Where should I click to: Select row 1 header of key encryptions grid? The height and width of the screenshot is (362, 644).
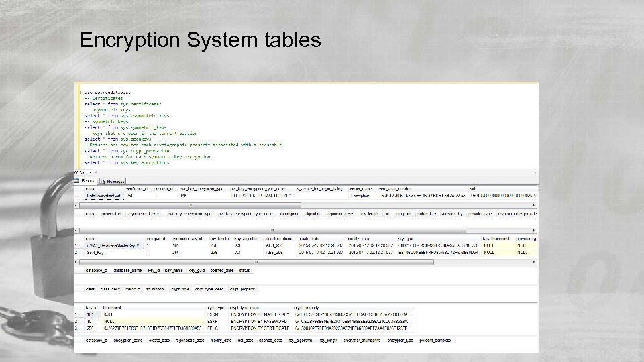[79, 315]
